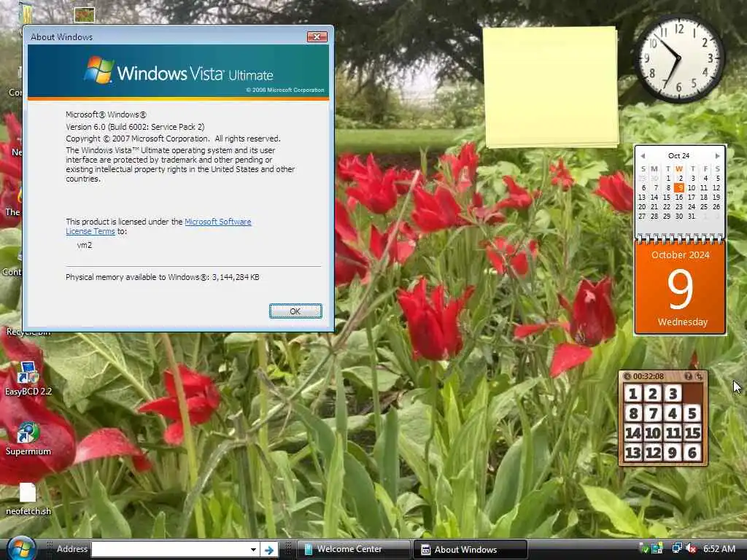747x560 pixels.
Task: Click the Version 6.0 Build 6002 text
Action: coord(135,127)
